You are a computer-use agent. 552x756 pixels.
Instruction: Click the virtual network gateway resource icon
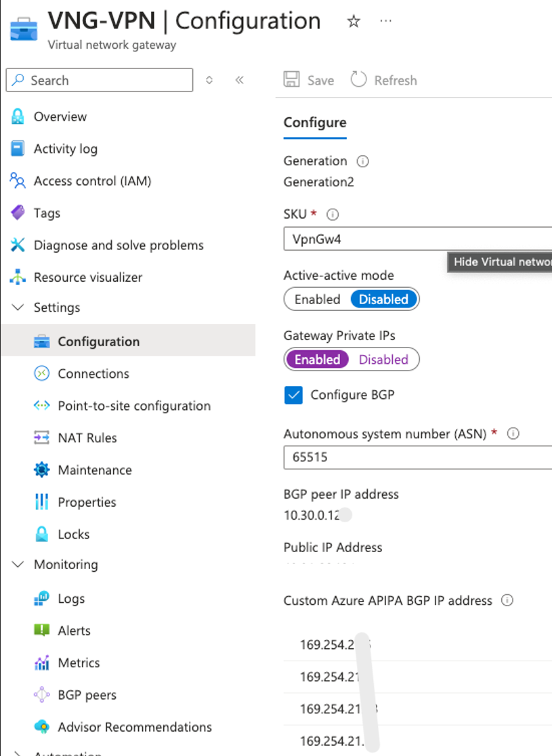point(24,29)
